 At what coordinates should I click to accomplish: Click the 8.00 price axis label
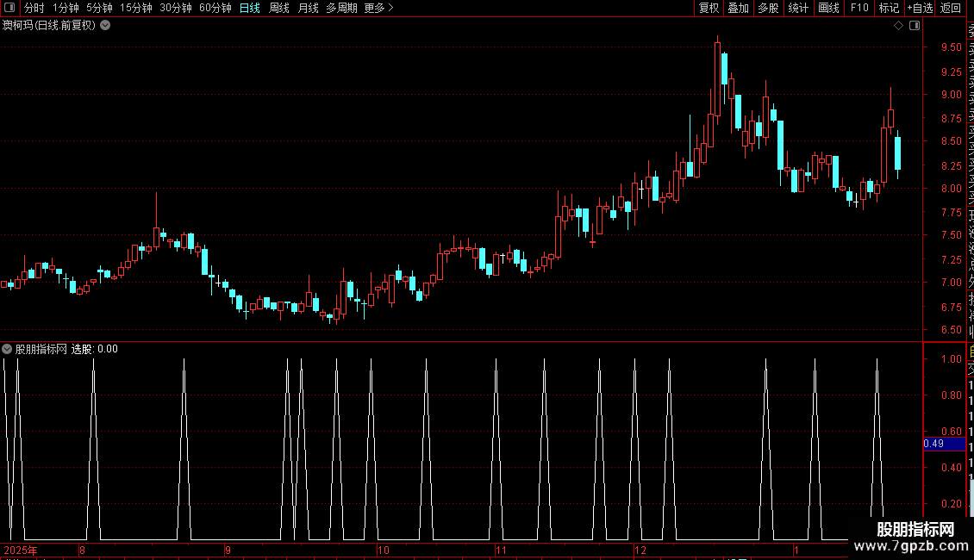(951, 188)
